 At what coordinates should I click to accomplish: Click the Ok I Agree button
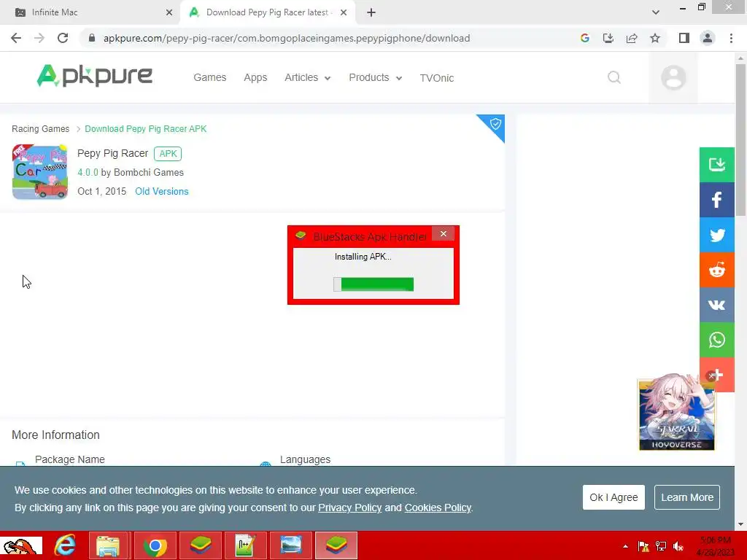(x=614, y=497)
